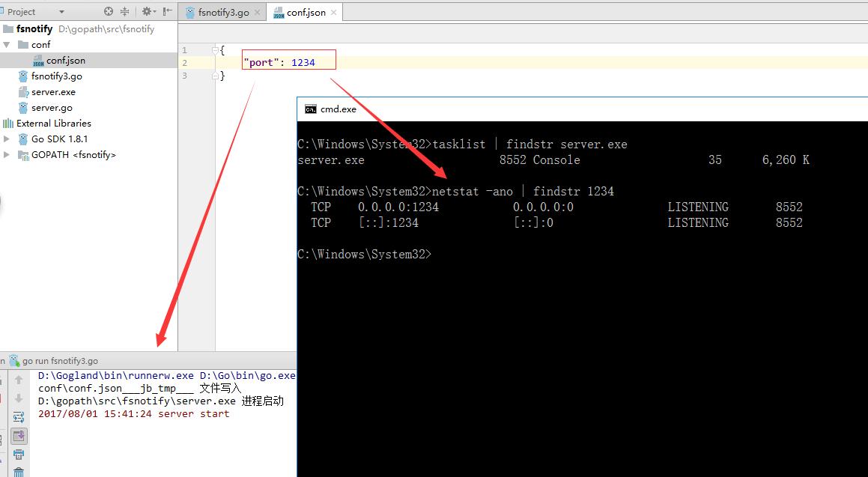
Task: Open the Project panel settings gear
Action: [x=147, y=11]
